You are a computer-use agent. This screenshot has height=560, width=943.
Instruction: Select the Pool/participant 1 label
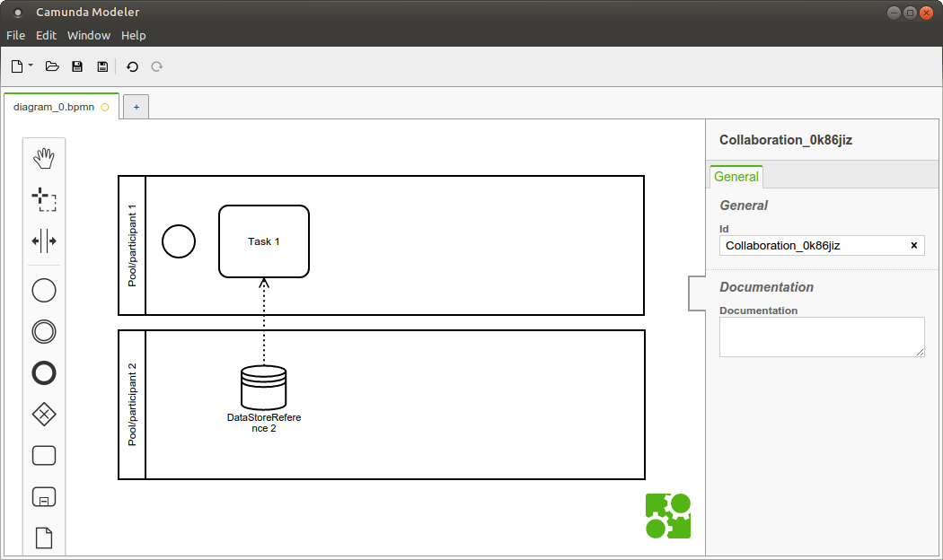pos(132,245)
